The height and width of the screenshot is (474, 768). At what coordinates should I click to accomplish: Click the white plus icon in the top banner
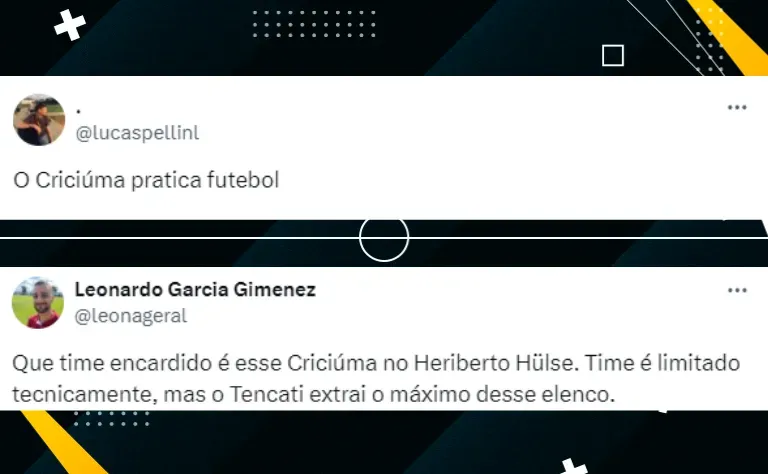(x=70, y=24)
